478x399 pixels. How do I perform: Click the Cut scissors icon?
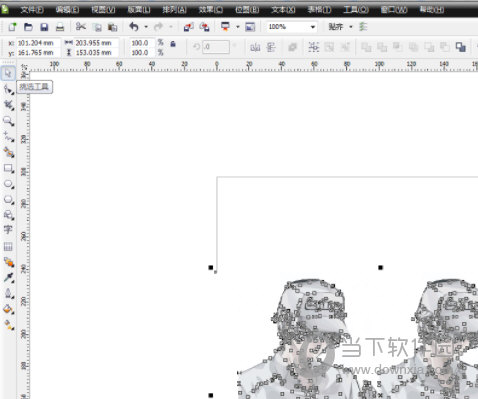tap(81, 27)
